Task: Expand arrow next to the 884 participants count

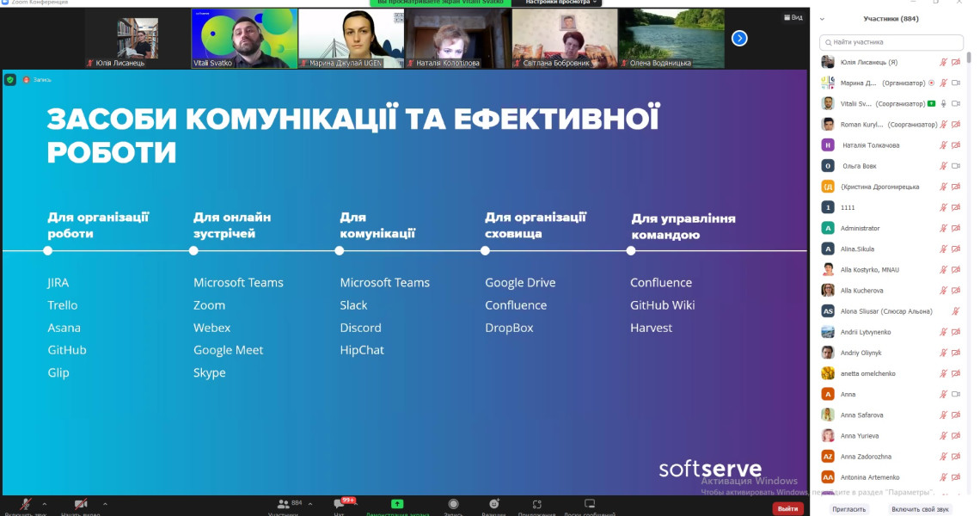Action: (x=310, y=503)
